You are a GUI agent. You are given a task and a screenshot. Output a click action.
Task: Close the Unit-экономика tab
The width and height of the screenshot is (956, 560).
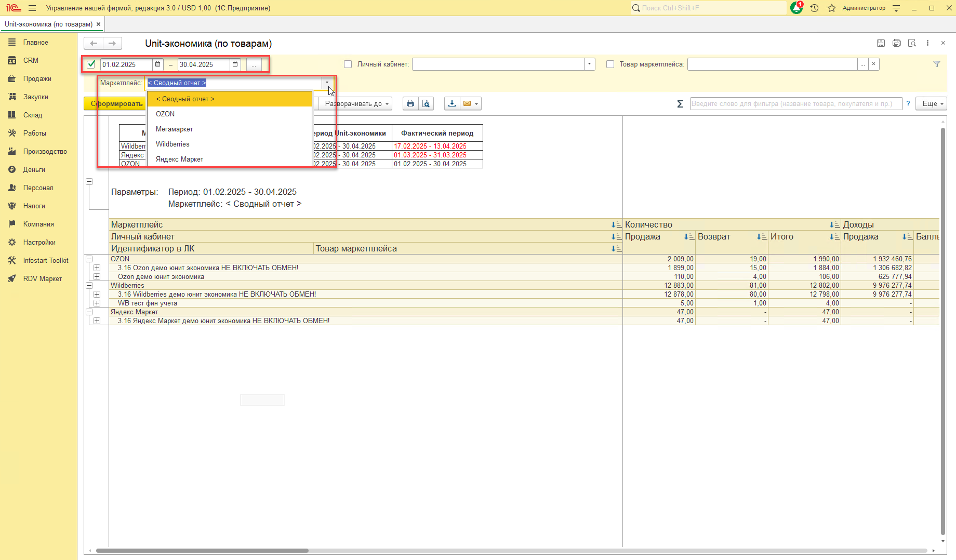(x=98, y=24)
